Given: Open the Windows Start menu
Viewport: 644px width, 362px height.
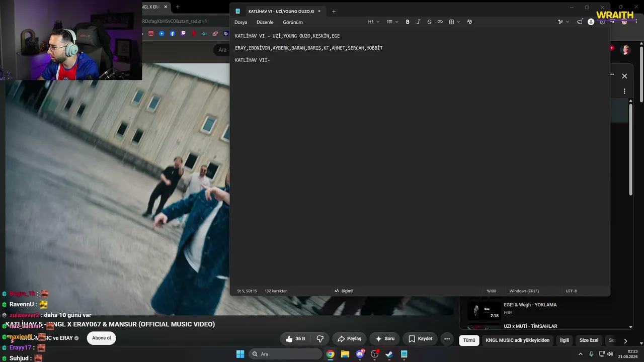Looking at the screenshot, I should (x=240, y=354).
